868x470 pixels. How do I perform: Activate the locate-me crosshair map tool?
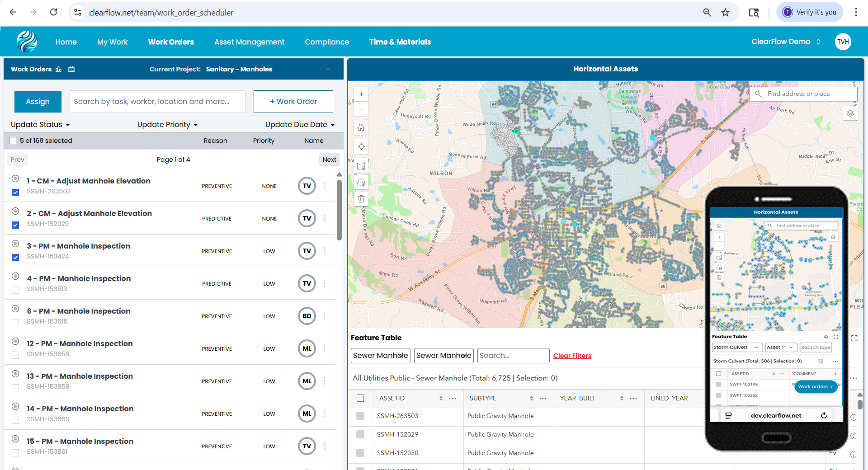[361, 147]
